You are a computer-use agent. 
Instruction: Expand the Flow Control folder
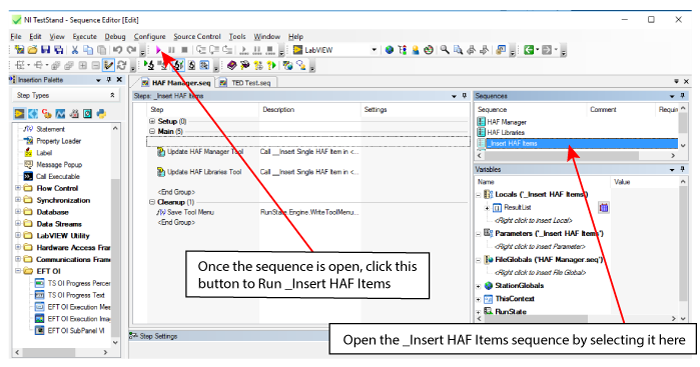[18, 188]
